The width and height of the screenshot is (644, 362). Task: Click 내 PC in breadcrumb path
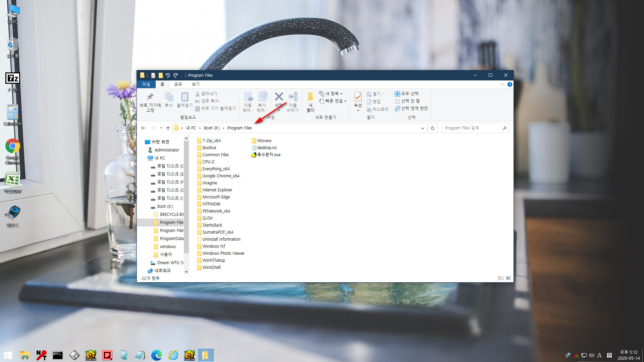pyautogui.click(x=191, y=128)
